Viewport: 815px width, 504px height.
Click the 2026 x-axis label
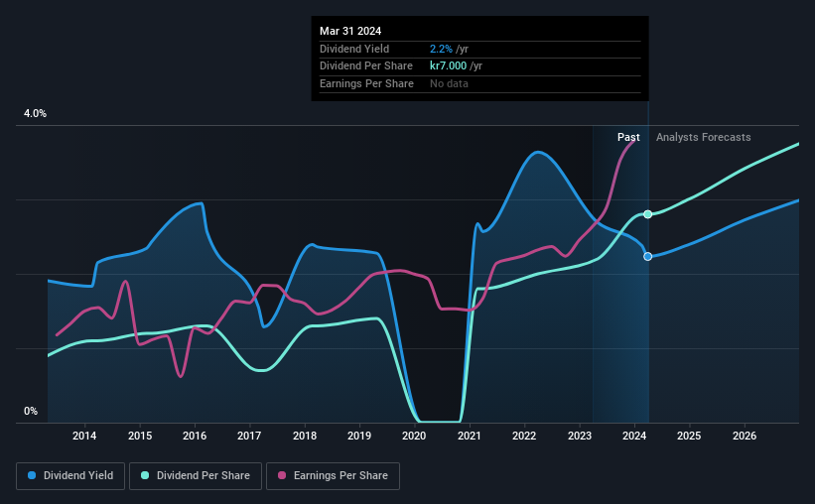coord(745,436)
